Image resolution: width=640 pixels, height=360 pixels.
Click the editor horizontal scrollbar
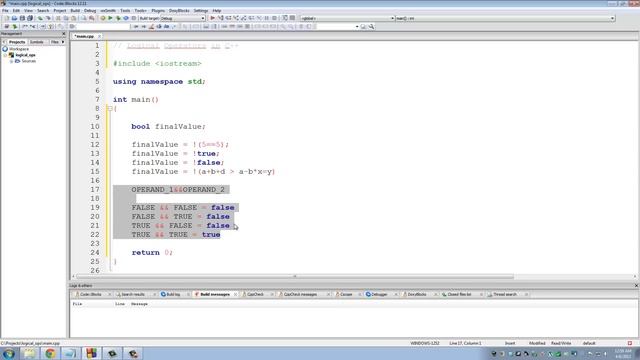pos(295,276)
